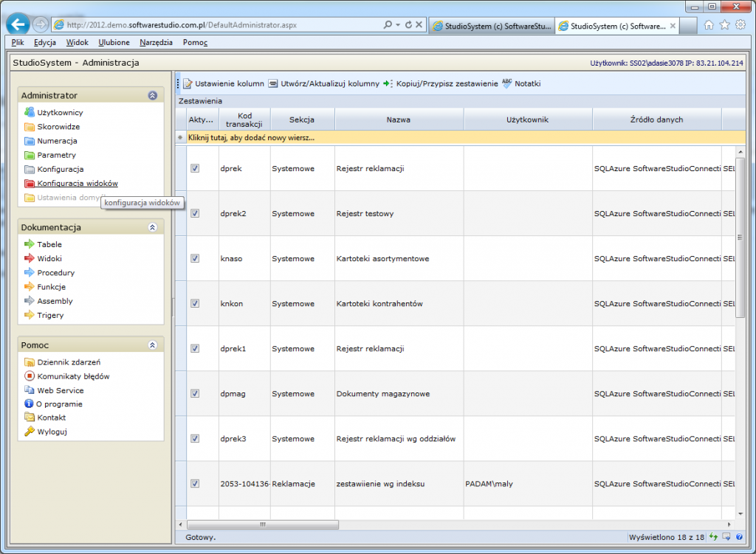This screenshot has width=756, height=554.
Task: Click the Użytkownicy users icon
Action: coord(30,112)
